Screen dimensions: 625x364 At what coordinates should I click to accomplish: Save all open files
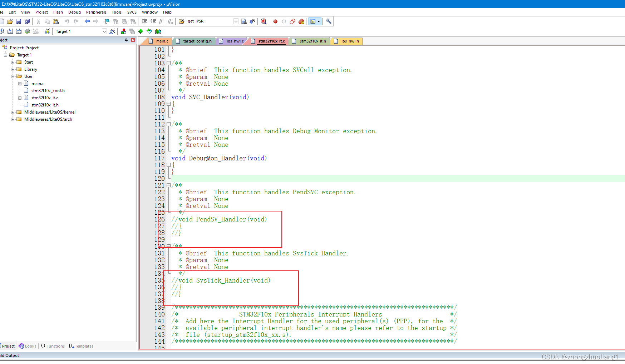tap(27, 21)
